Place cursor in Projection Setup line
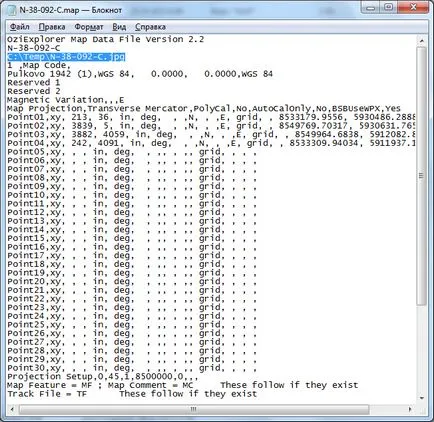 [103, 377]
